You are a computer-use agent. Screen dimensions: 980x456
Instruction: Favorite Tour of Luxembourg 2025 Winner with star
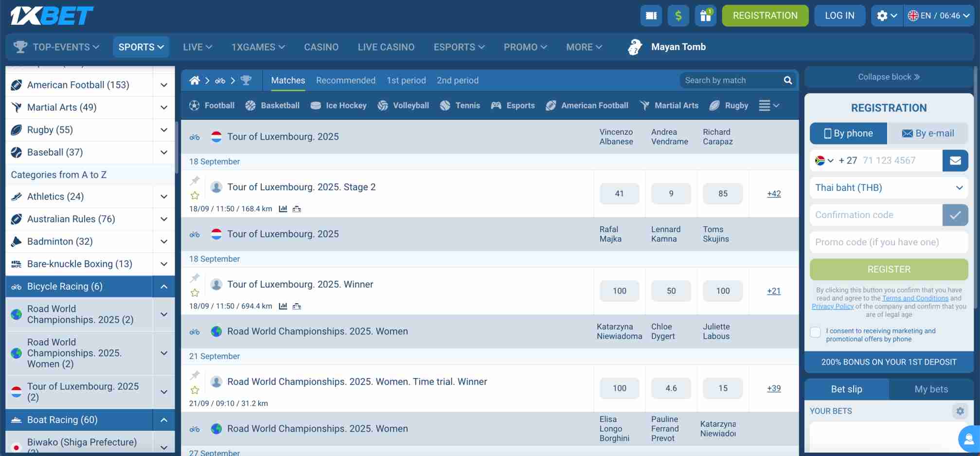[x=195, y=293]
